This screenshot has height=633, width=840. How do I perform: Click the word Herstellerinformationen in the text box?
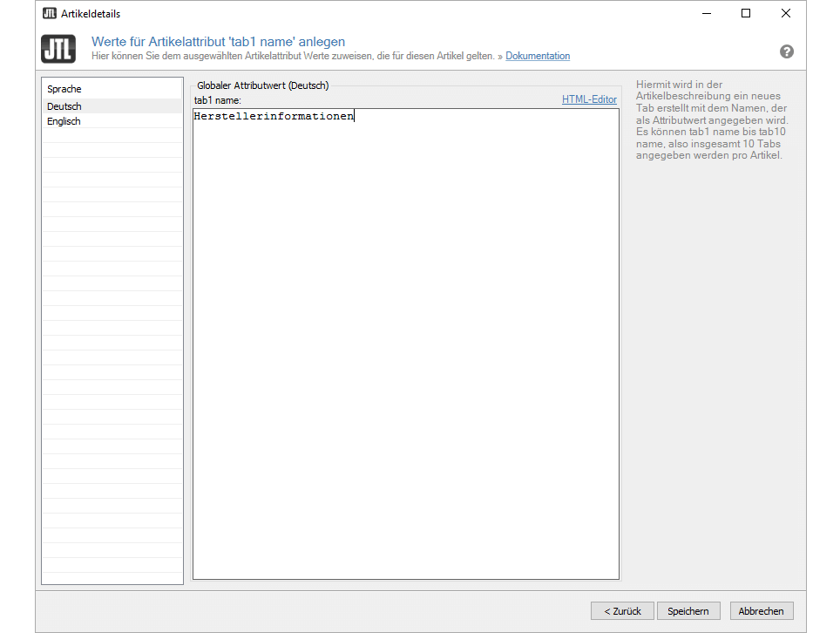tap(274, 116)
